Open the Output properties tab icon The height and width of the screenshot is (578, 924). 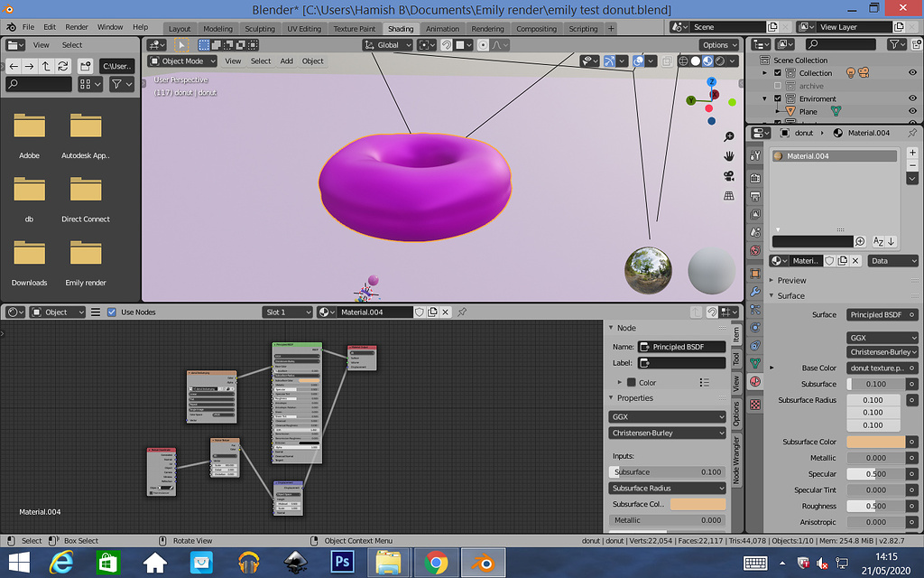755,196
